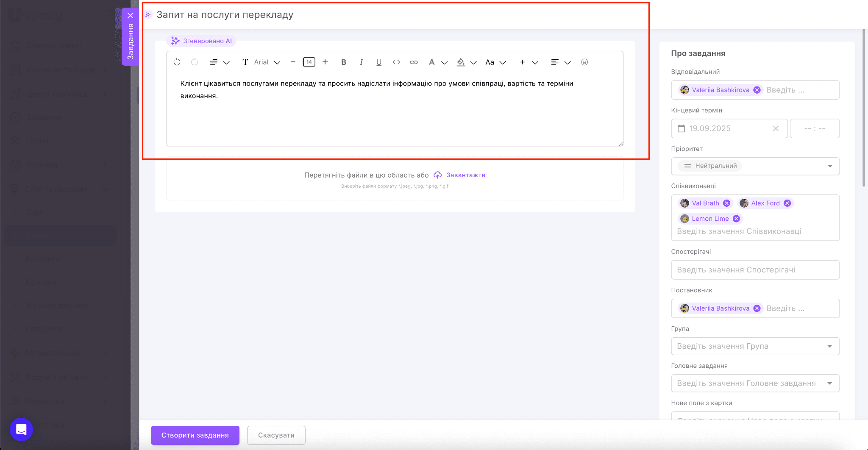Open the Головне завдання dropdown
The width and height of the screenshot is (868, 450).
pyautogui.click(x=755, y=383)
